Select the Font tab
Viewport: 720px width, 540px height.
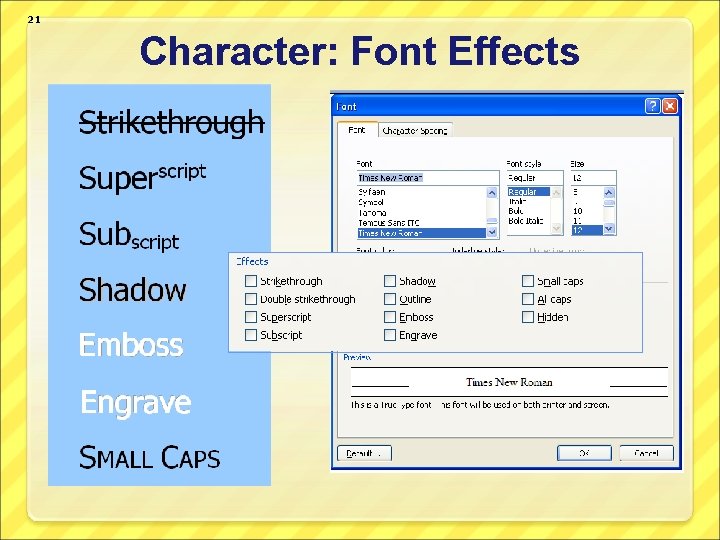coord(357,130)
